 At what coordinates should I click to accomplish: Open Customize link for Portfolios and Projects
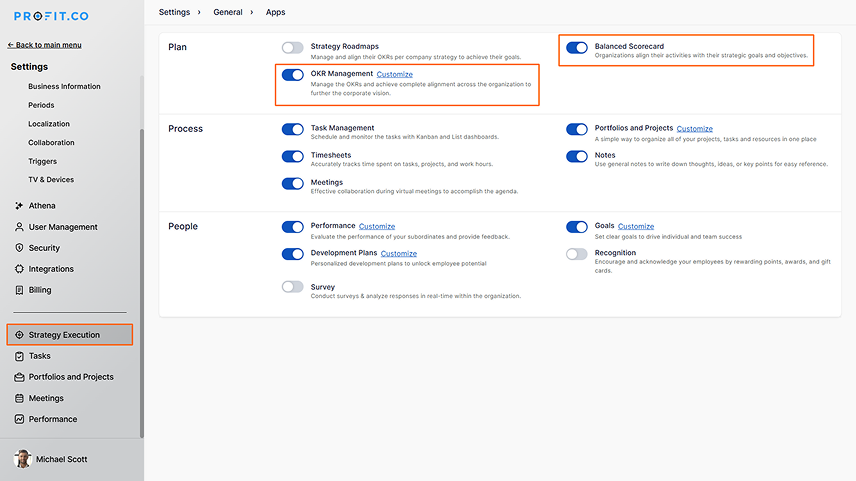click(x=694, y=129)
